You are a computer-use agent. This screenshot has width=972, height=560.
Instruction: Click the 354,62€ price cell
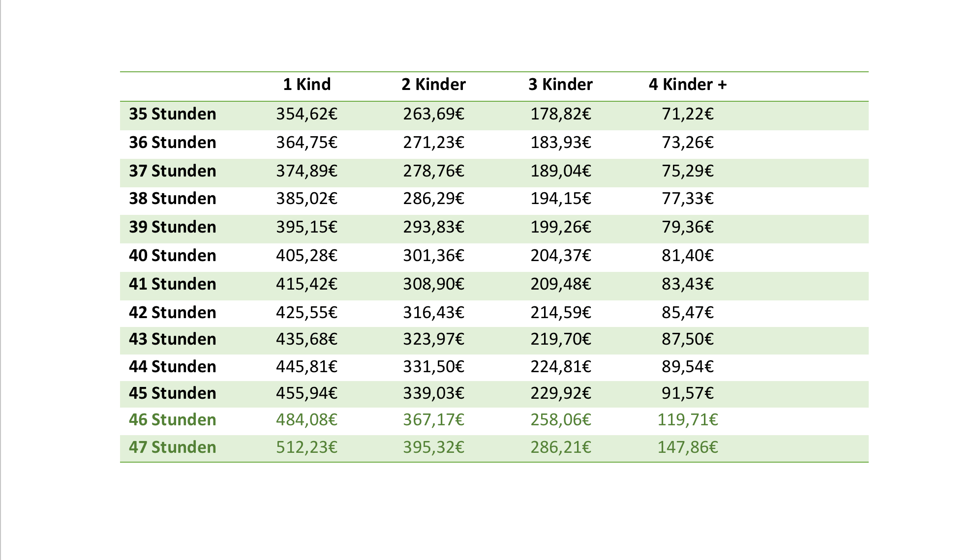(x=306, y=114)
